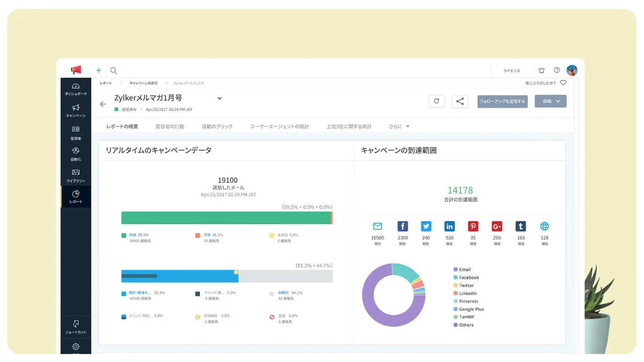Click the share icon button
The width and height of the screenshot is (644, 362).
[460, 101]
